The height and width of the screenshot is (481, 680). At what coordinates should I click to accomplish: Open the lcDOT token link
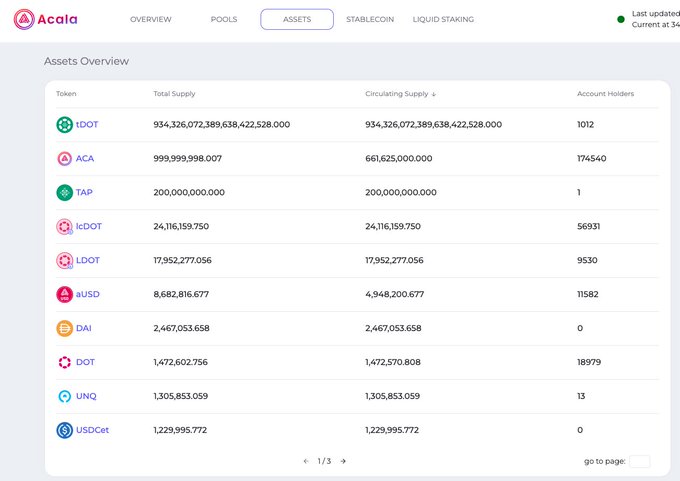tap(89, 226)
